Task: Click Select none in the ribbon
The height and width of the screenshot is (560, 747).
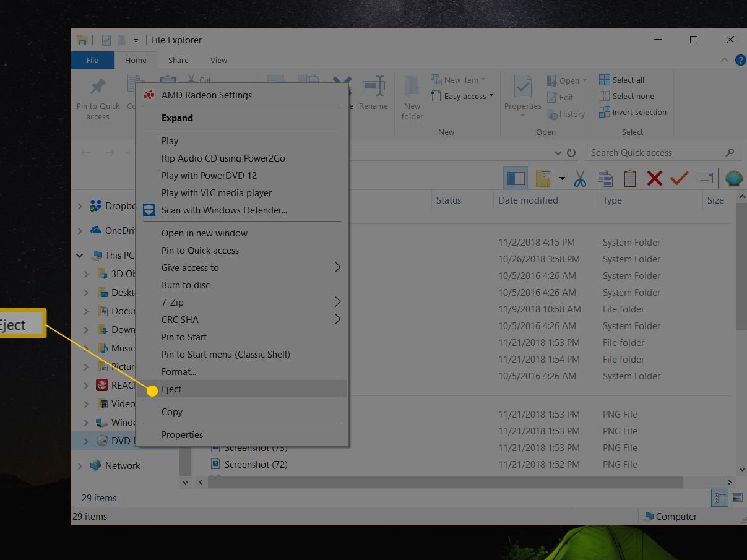Action: pyautogui.click(x=627, y=96)
